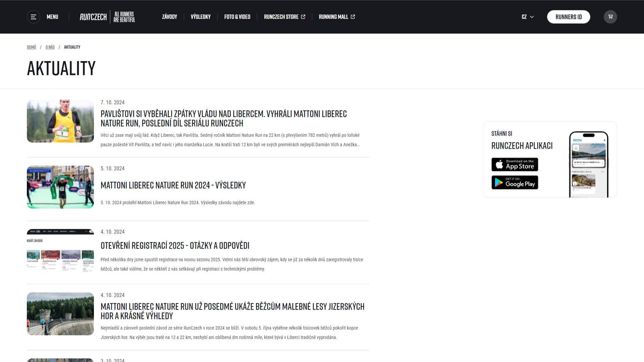Click excerpt starting 'Věci už zase mají'
This screenshot has width=644, height=362.
230,140
